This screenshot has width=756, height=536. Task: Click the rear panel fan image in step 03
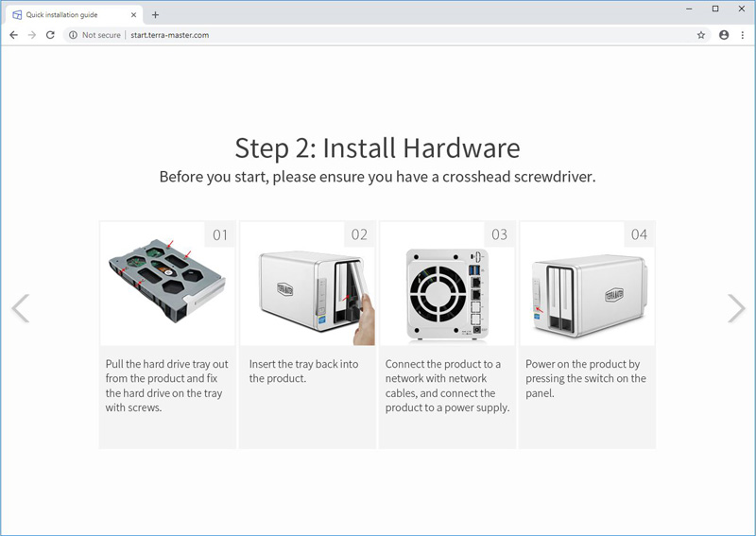tap(447, 283)
